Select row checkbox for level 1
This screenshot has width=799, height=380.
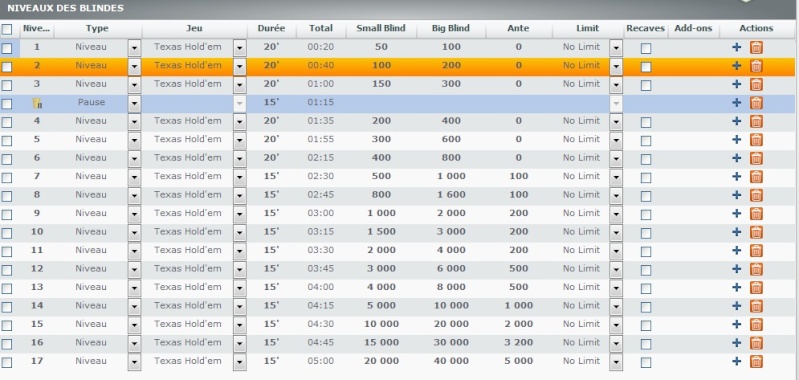[x=7, y=48]
